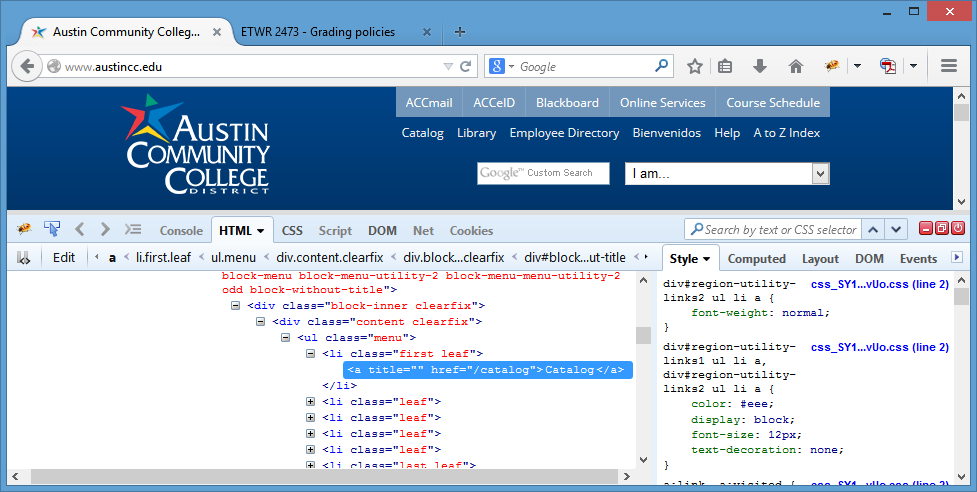
Task: Select ul.menu in the breadcrumb path
Action: pyautogui.click(x=233, y=257)
